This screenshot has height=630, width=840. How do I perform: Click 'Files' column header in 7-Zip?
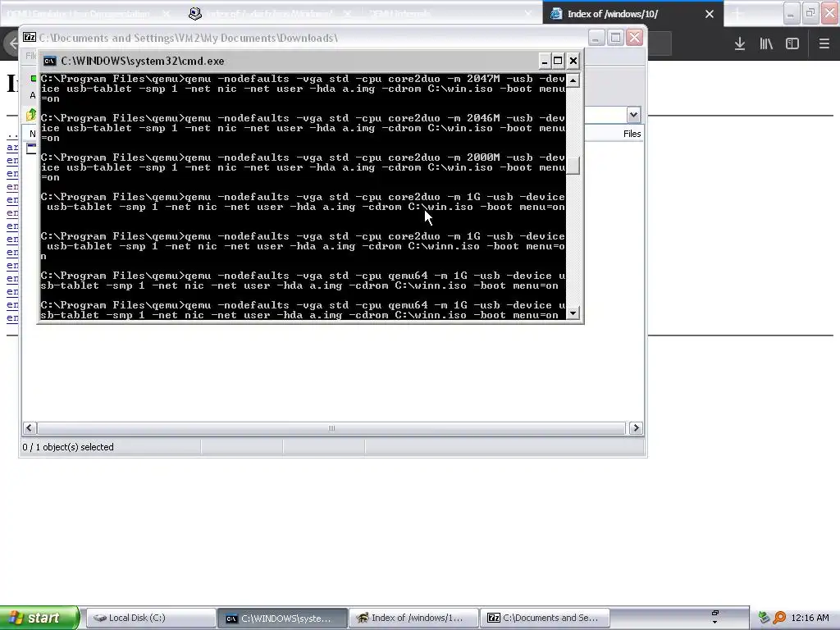[632, 134]
